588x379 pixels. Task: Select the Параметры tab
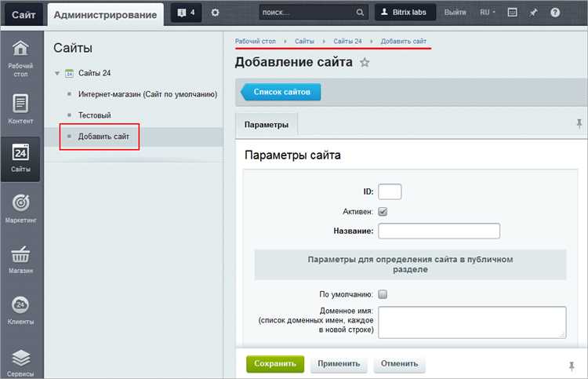(267, 124)
